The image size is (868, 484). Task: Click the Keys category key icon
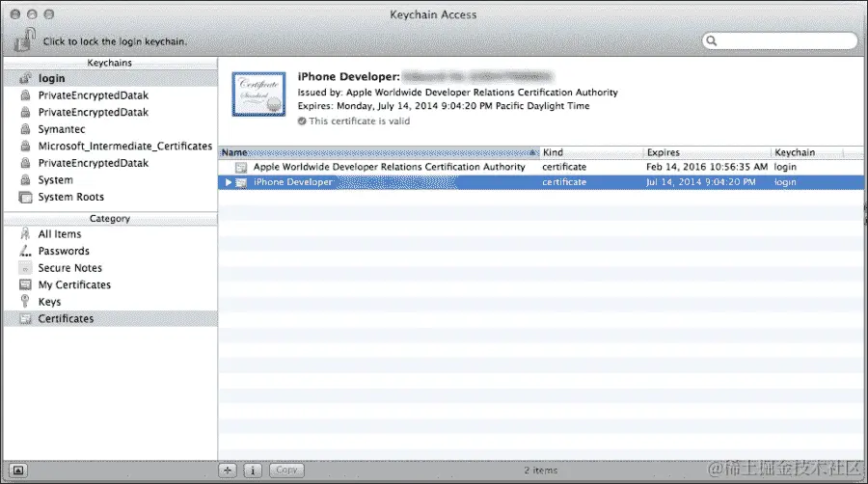click(25, 301)
